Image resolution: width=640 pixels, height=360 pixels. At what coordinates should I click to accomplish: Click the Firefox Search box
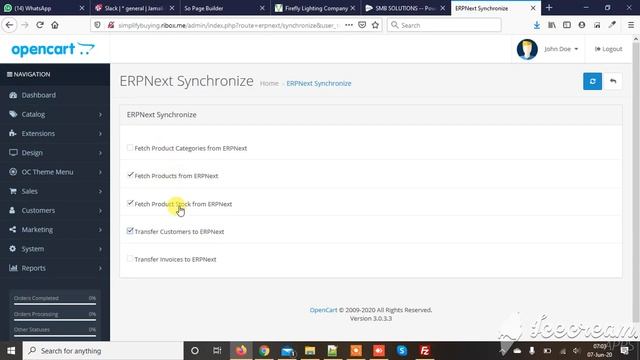[x=444, y=25]
